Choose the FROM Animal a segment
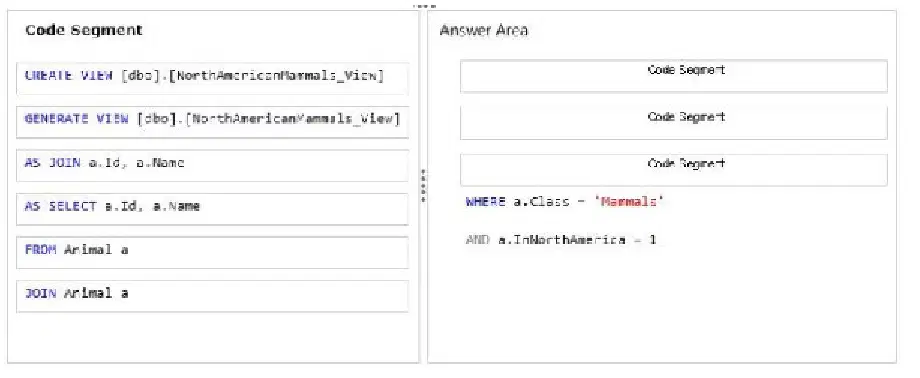The height and width of the screenshot is (378, 920). pos(212,252)
